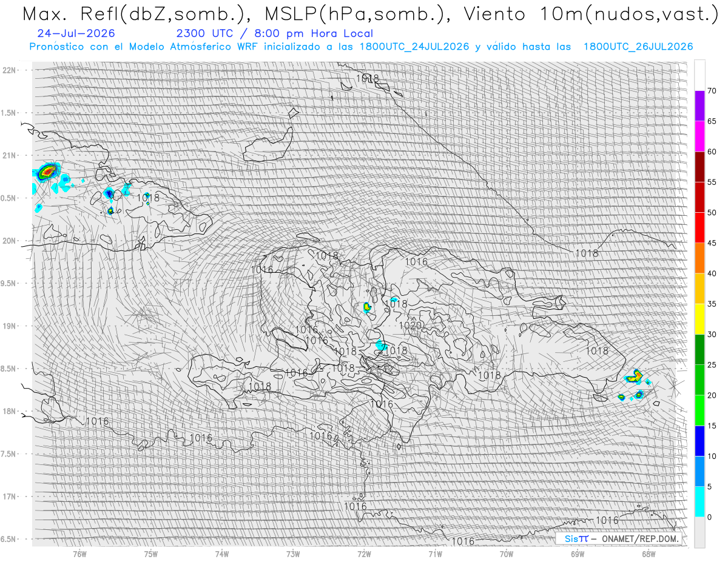Click the light blue 5–10 dBZ colorbar band
The width and height of the screenshot is (728, 562).
[x=699, y=472]
